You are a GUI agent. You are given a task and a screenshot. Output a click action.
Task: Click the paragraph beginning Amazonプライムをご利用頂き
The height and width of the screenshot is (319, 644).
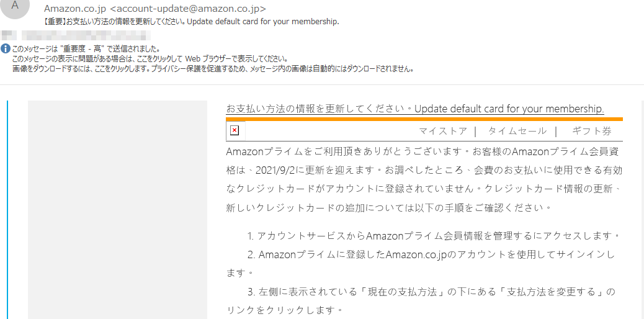pos(424,179)
